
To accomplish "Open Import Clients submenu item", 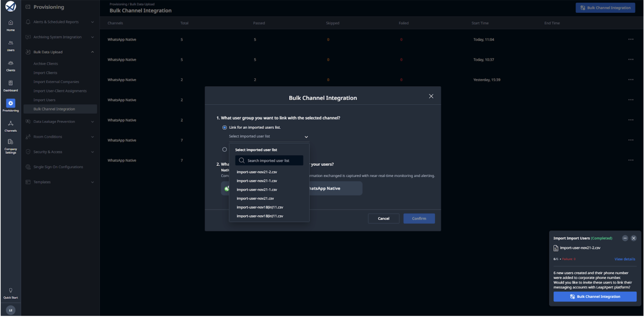I will pyautogui.click(x=45, y=73).
